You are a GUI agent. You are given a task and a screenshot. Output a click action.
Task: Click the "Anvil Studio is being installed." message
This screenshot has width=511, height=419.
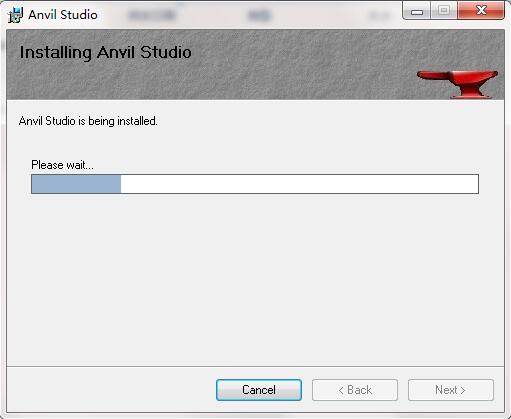(x=88, y=121)
